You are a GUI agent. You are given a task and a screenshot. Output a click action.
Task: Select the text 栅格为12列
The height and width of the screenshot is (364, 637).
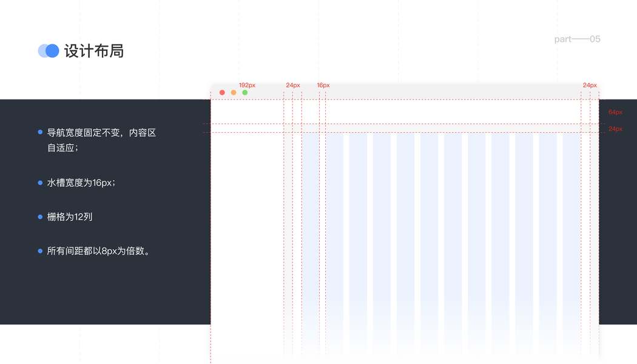[70, 217]
